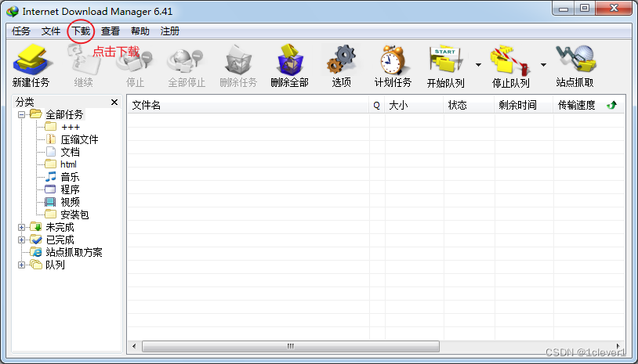Select the 音乐 category label
The height and width of the screenshot is (364, 638).
70,177
